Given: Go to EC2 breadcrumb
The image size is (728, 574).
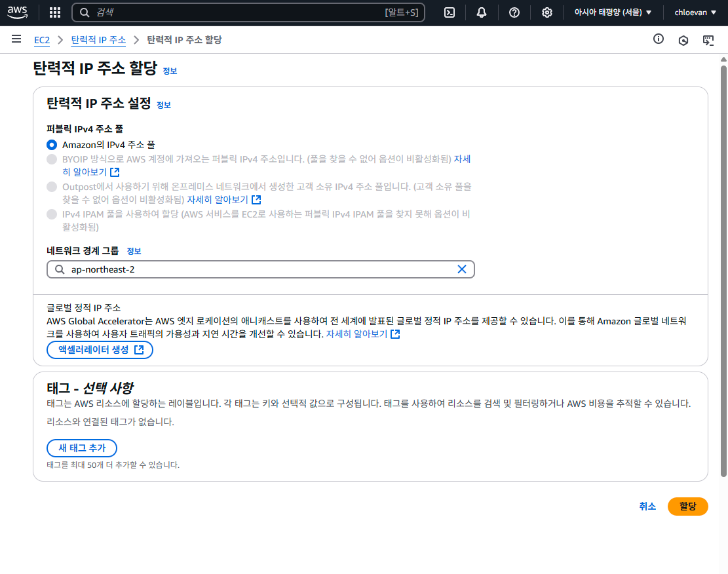Looking at the screenshot, I should tap(42, 40).
